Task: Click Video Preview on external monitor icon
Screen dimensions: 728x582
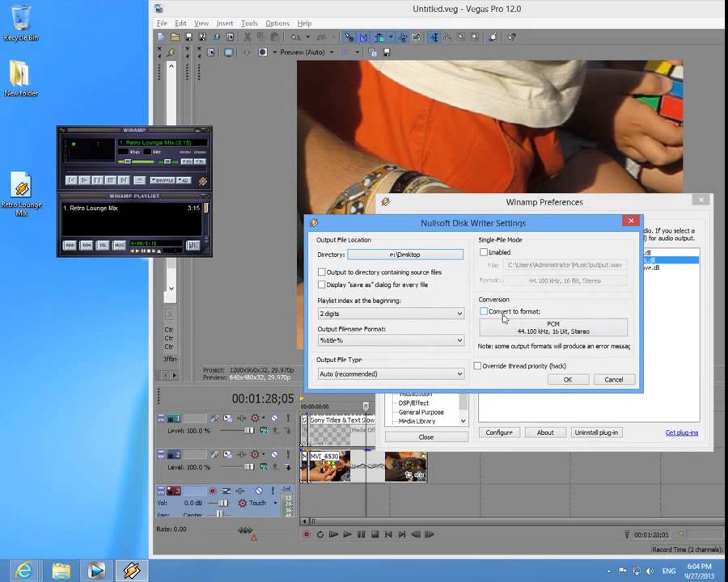Action: (228, 53)
